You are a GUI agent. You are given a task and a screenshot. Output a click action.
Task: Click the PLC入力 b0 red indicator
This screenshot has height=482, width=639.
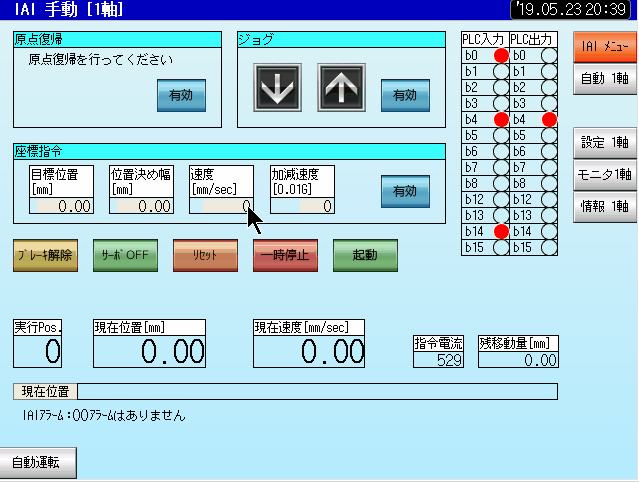501,55
